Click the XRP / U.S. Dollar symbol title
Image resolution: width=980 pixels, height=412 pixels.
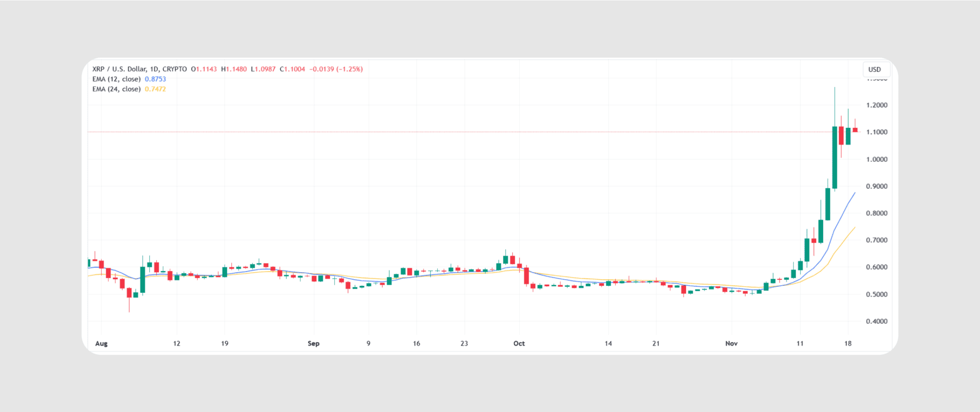click(x=139, y=69)
